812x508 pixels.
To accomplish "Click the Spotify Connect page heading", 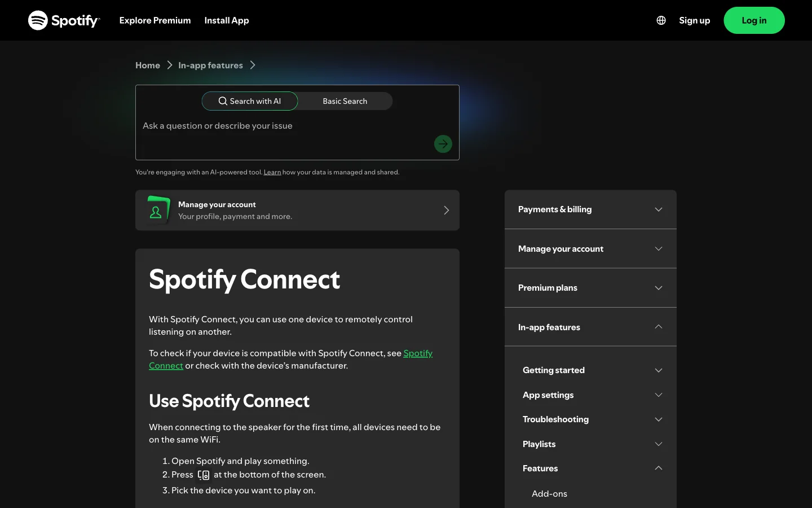I will click(244, 280).
